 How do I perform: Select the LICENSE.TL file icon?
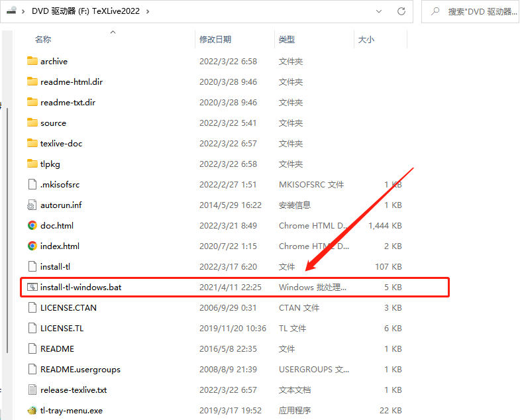pyautogui.click(x=32, y=328)
